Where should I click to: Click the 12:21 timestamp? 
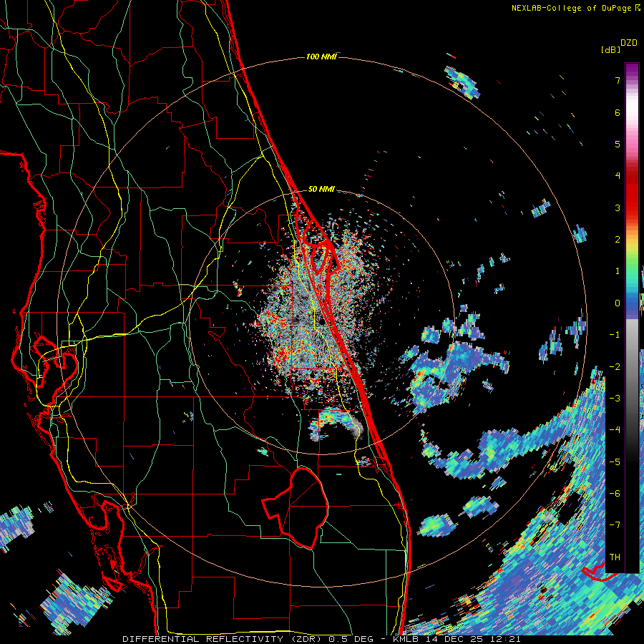(506, 639)
